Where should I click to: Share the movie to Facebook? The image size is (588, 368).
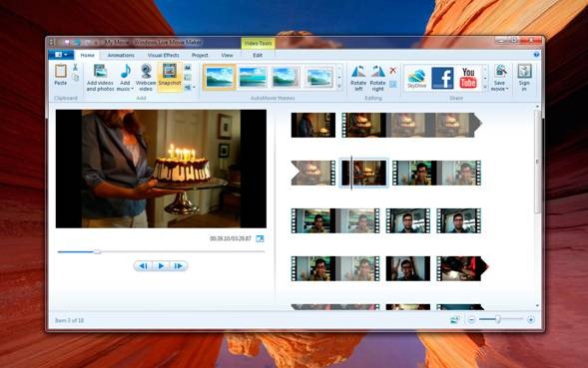tap(442, 78)
